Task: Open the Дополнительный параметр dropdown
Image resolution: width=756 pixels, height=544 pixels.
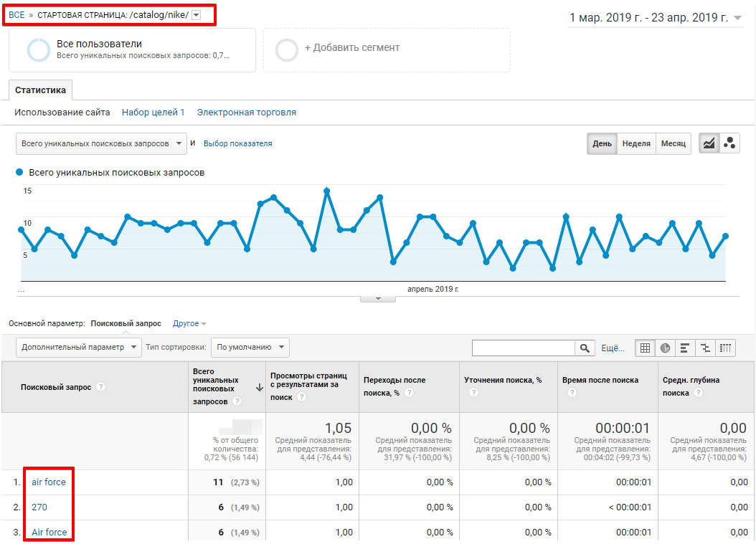Action: [79, 347]
